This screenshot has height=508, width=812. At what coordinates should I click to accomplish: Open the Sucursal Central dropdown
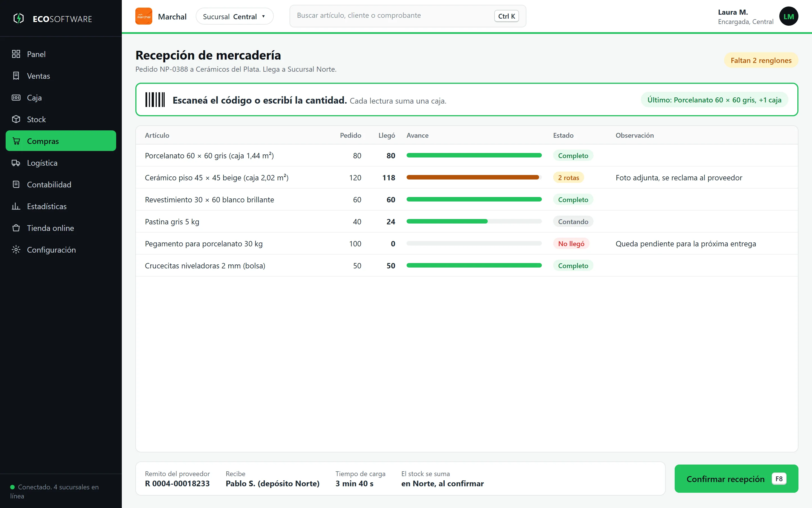click(235, 16)
